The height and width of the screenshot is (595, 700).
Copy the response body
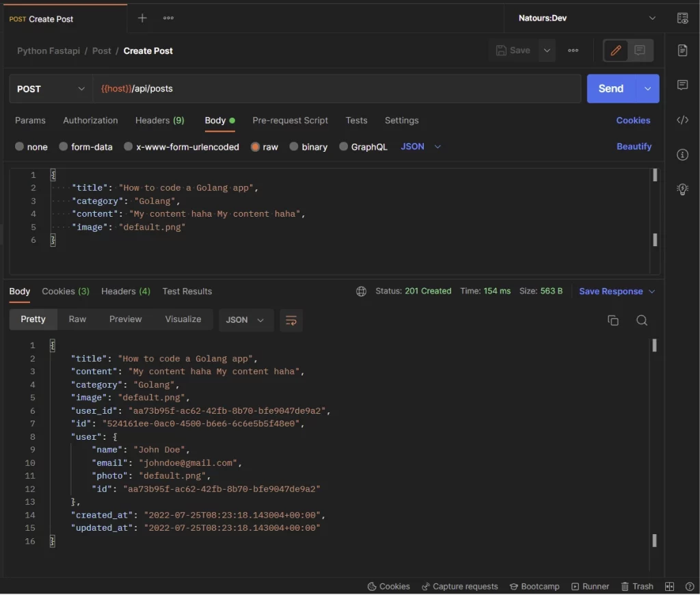coord(613,320)
